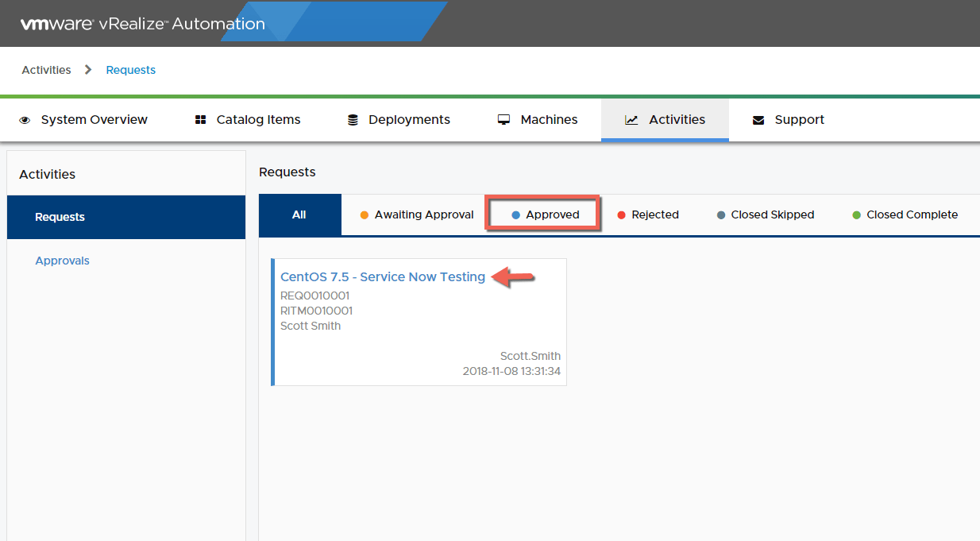Open CentOS 7.5 - Service Now Testing request
This screenshot has height=541, width=980.
[x=383, y=277]
